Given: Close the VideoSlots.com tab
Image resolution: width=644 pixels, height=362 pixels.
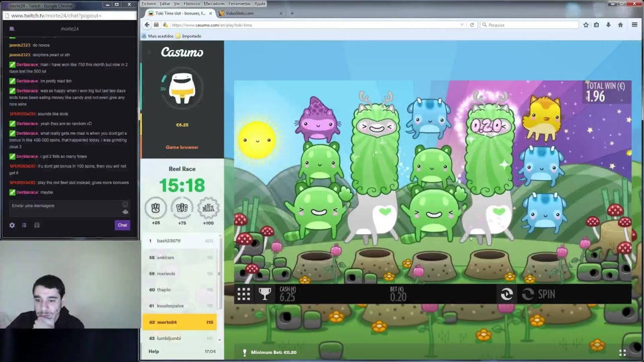Looking at the screenshot, I should pos(281,13).
